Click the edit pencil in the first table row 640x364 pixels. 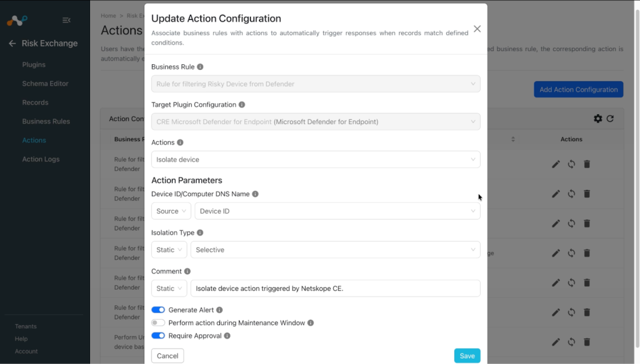coord(556,164)
